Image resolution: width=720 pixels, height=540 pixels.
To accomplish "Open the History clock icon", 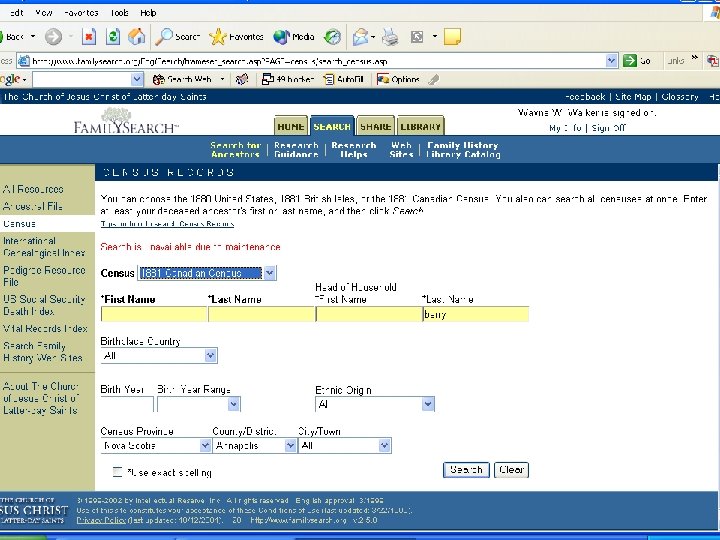I will point(332,37).
